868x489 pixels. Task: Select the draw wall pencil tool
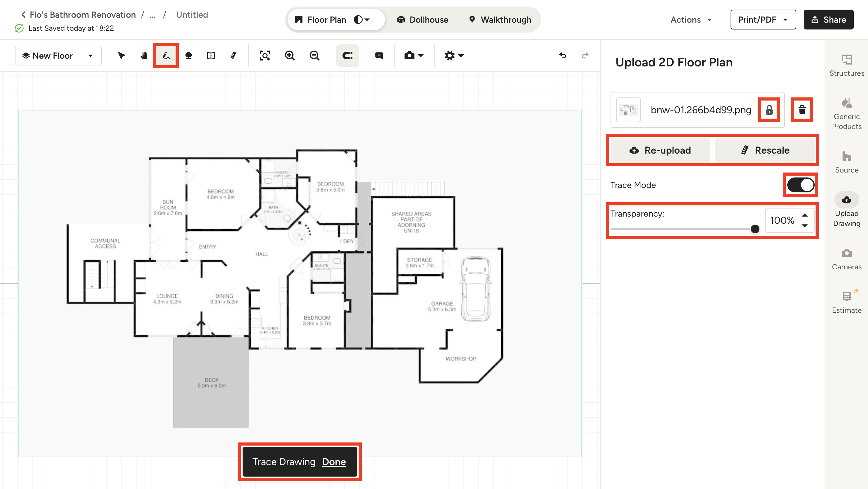tap(165, 56)
